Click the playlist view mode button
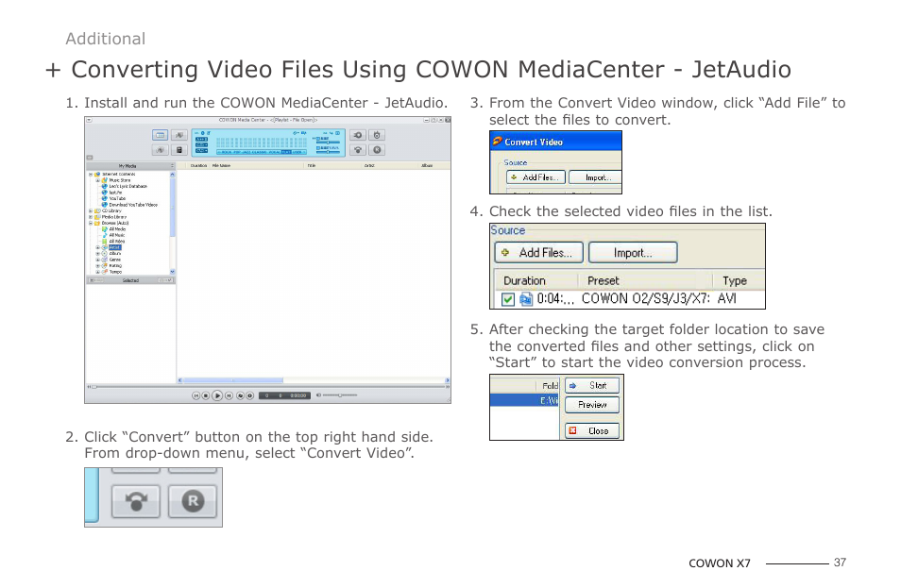The width and height of the screenshot is (901, 588). 161,135
